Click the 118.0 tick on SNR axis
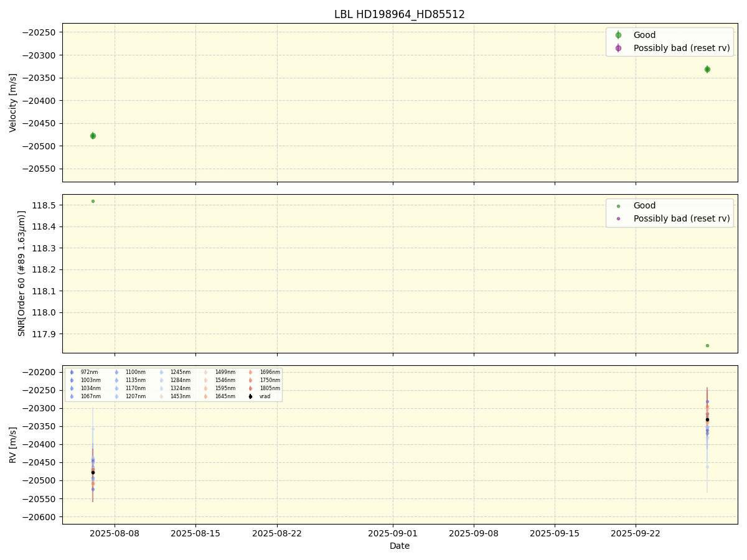 pos(43,312)
